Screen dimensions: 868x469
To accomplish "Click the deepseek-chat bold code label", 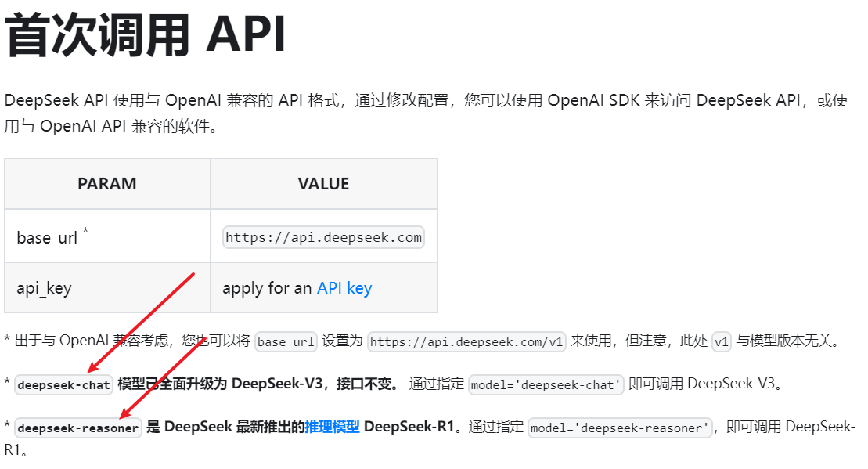I will tap(63, 385).
